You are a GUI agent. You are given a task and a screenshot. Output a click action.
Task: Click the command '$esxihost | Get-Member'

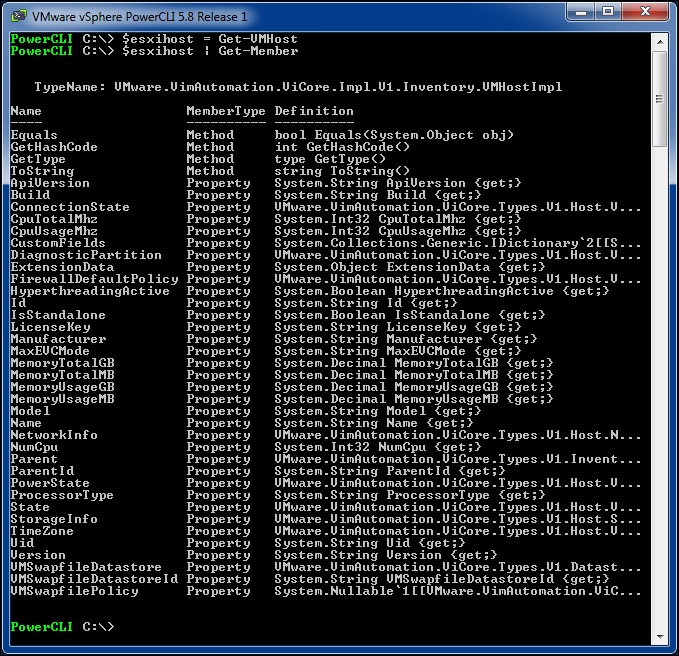point(210,51)
